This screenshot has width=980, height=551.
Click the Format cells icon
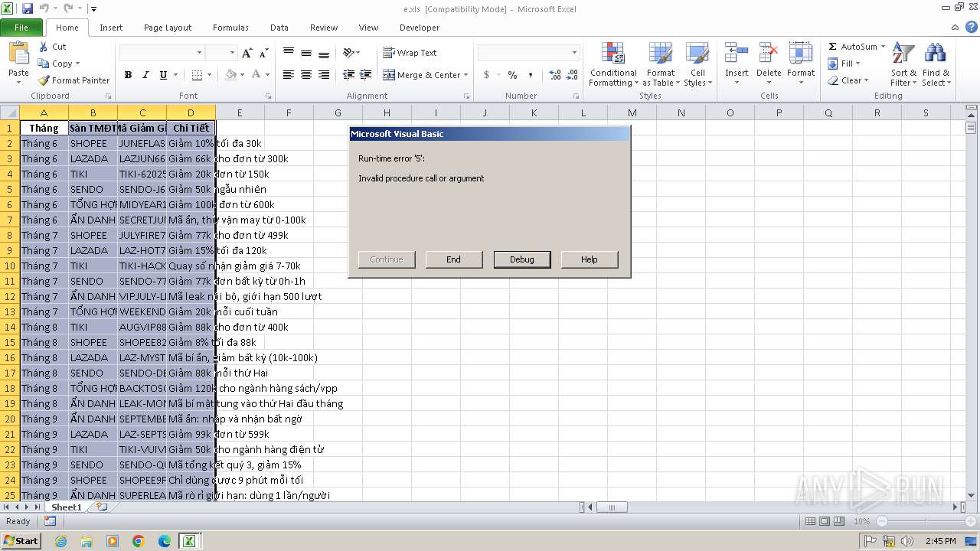pyautogui.click(x=801, y=54)
